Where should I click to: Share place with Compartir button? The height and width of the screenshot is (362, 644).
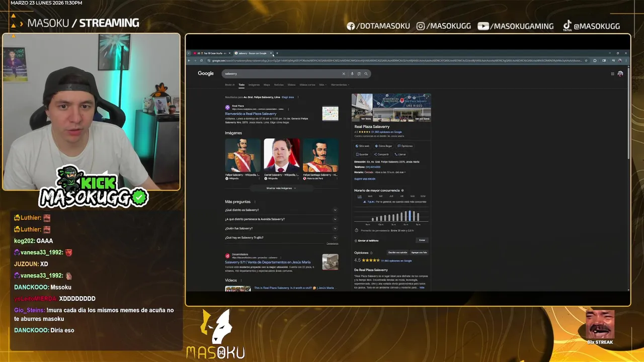tap(381, 154)
